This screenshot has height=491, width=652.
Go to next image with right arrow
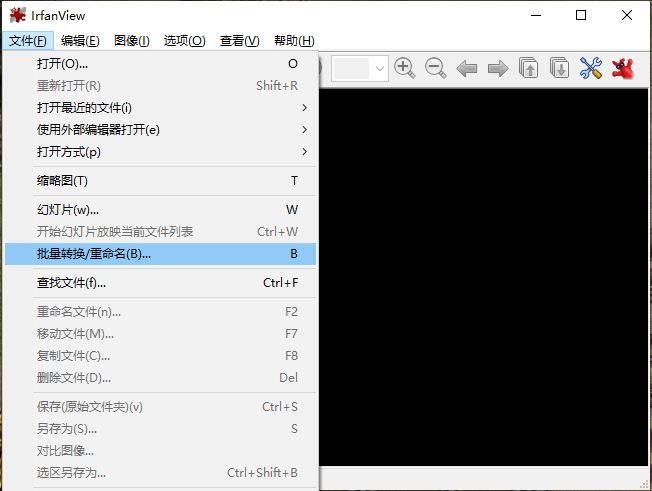click(498, 69)
